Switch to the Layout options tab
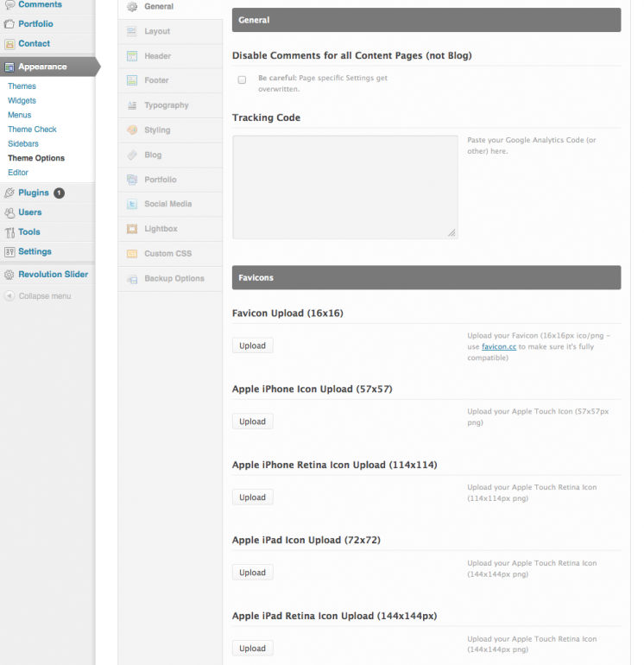The image size is (644, 665). (170, 31)
